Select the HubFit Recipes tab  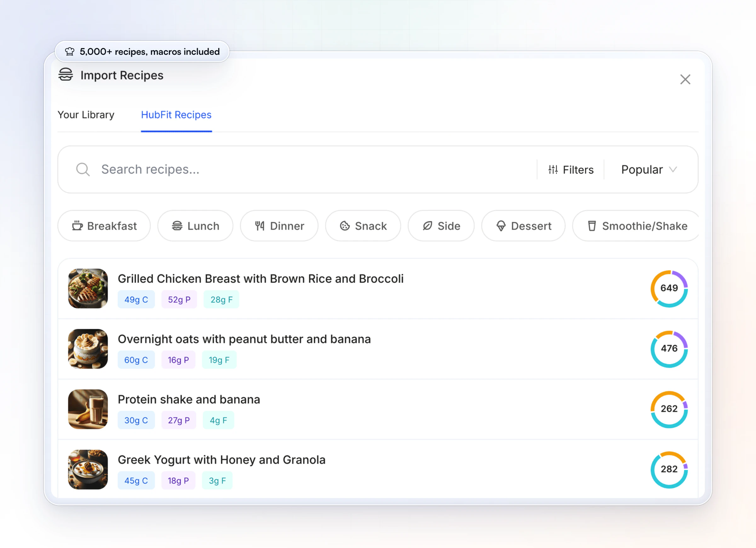point(176,115)
